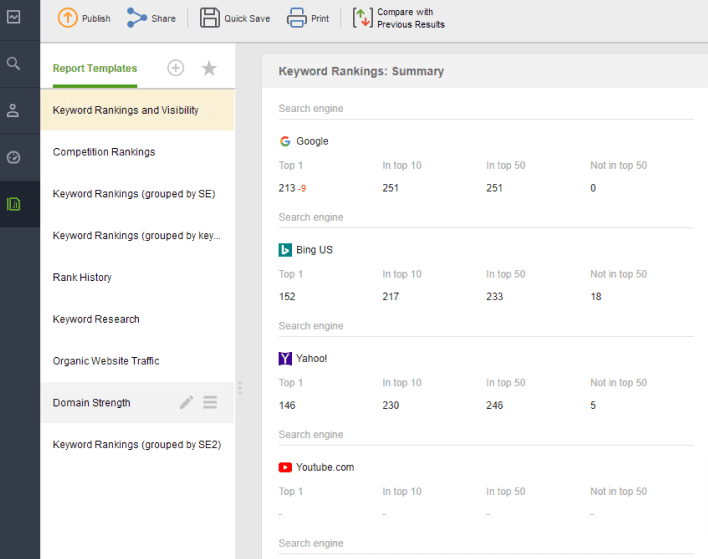Viewport: 708px width, 559px height.
Task: Select Keyword Rankings and Visibility template
Action: click(137, 110)
